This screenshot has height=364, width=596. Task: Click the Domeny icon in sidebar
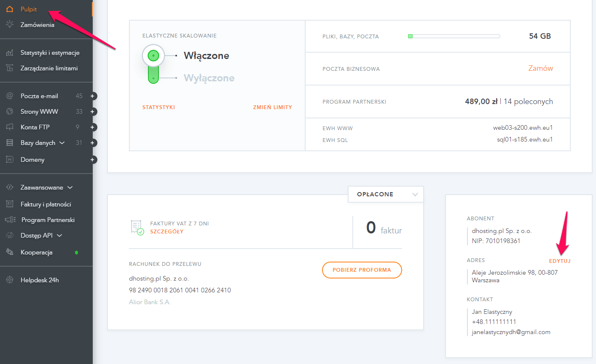coord(10,159)
